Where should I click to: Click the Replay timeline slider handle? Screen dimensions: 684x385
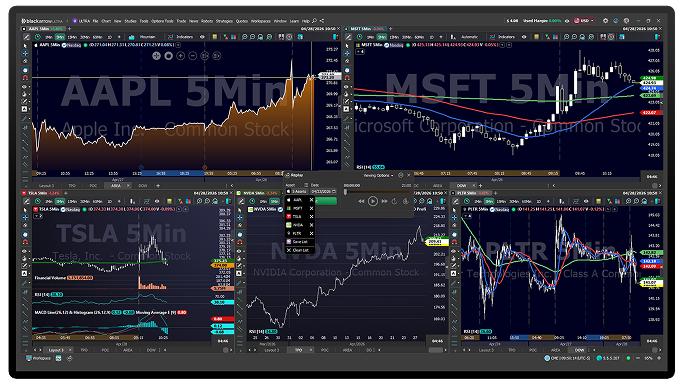[x=345, y=192]
